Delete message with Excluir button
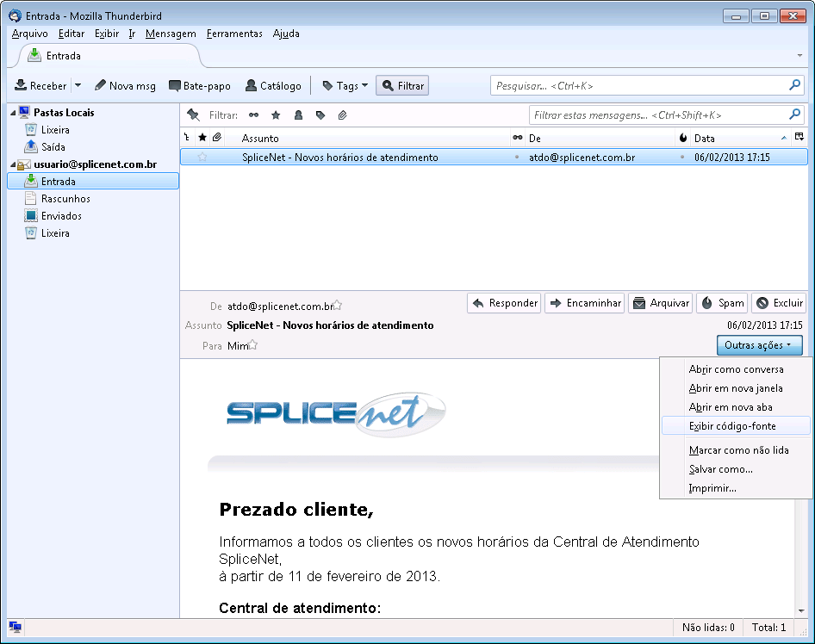Image resolution: width=815 pixels, height=644 pixels. (x=779, y=303)
